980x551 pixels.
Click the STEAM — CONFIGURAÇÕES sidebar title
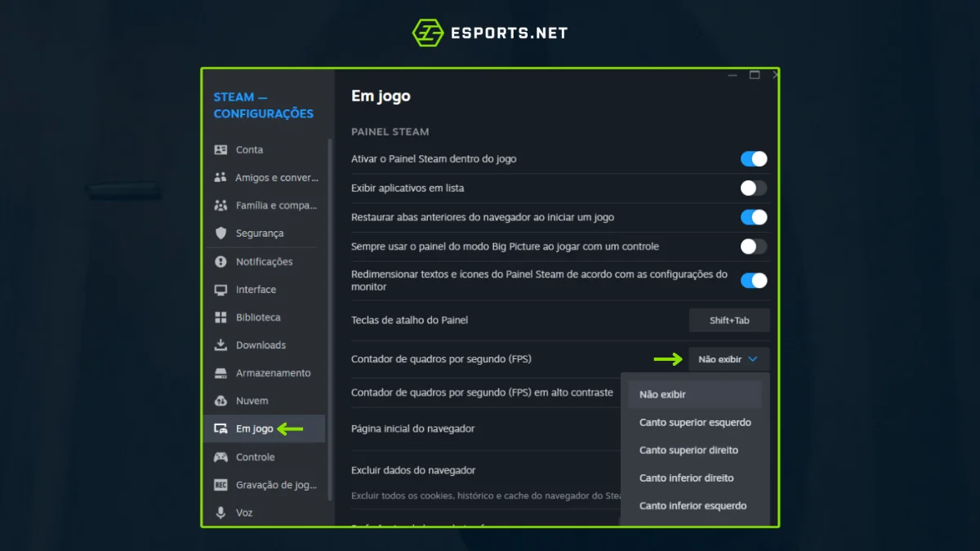[x=263, y=105]
